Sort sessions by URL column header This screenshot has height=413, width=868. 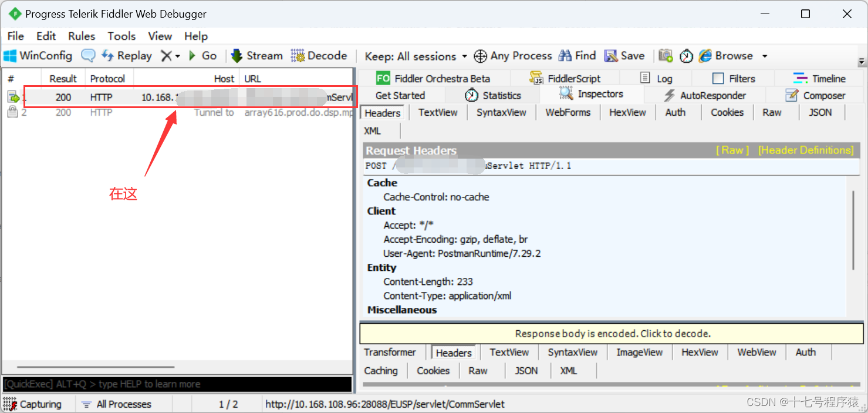[x=296, y=79]
